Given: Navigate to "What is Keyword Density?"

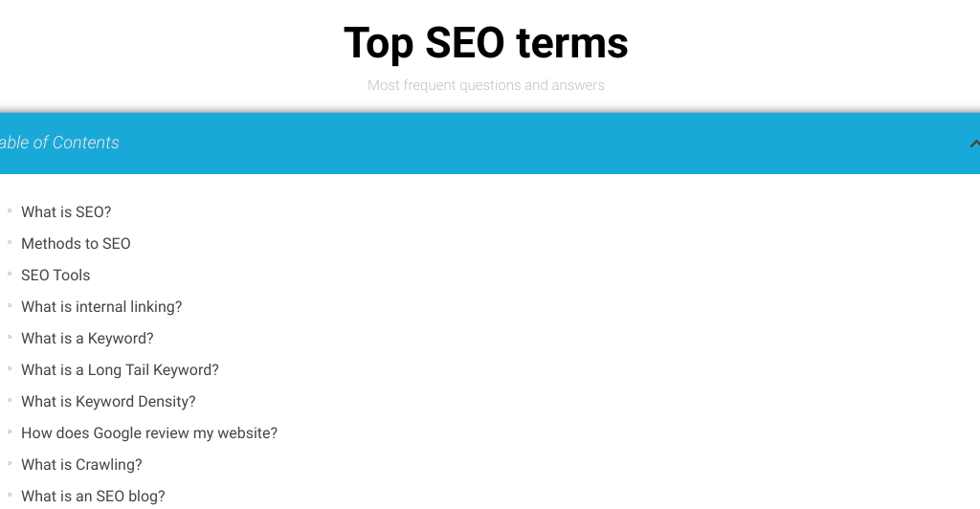Looking at the screenshot, I should tap(108, 402).
